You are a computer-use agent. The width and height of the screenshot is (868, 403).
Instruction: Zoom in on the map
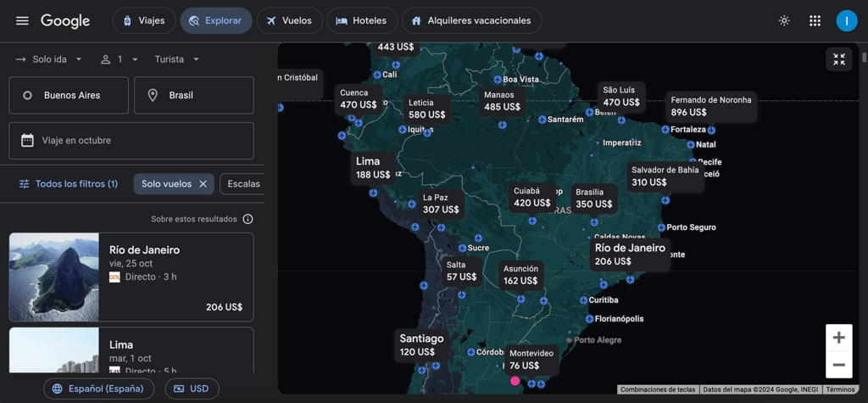(x=839, y=338)
